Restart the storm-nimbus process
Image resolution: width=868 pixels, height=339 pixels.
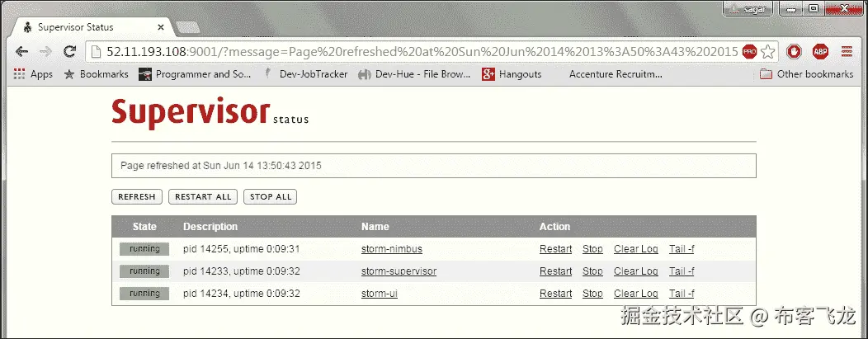pyautogui.click(x=556, y=249)
